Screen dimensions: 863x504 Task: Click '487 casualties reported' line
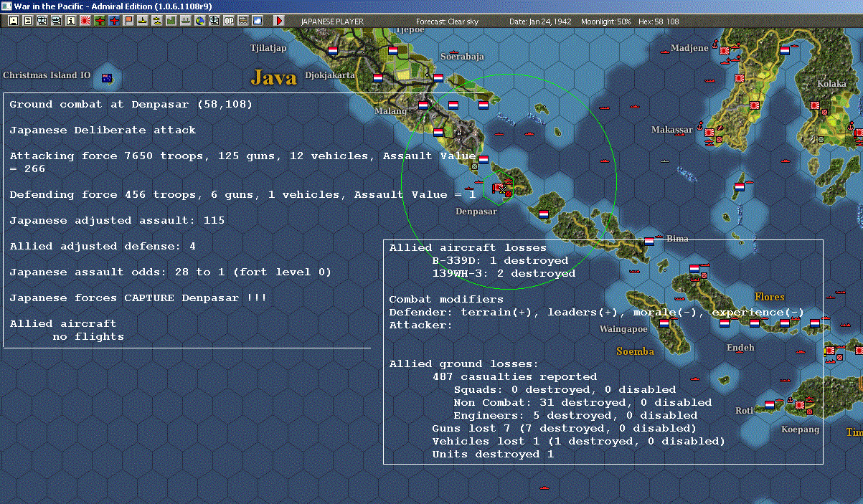(514, 377)
